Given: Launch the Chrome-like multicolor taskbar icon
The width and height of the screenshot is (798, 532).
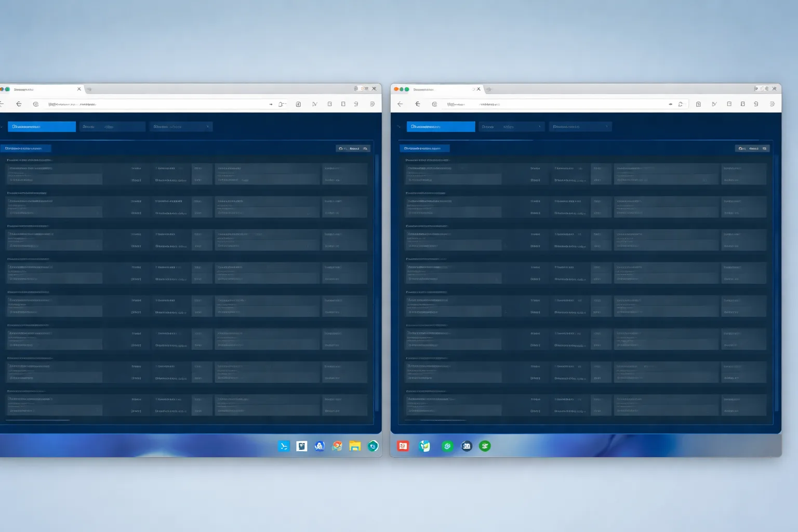Looking at the screenshot, I should [x=337, y=446].
